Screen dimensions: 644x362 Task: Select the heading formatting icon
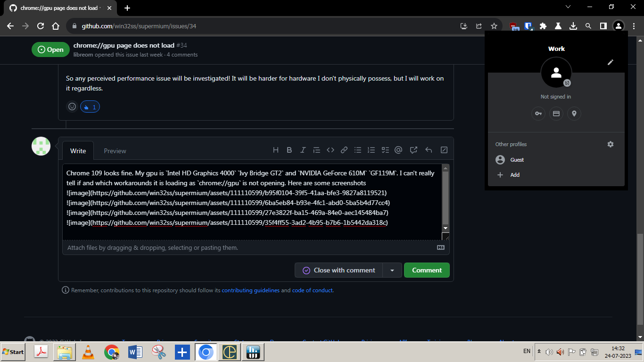[276, 149]
